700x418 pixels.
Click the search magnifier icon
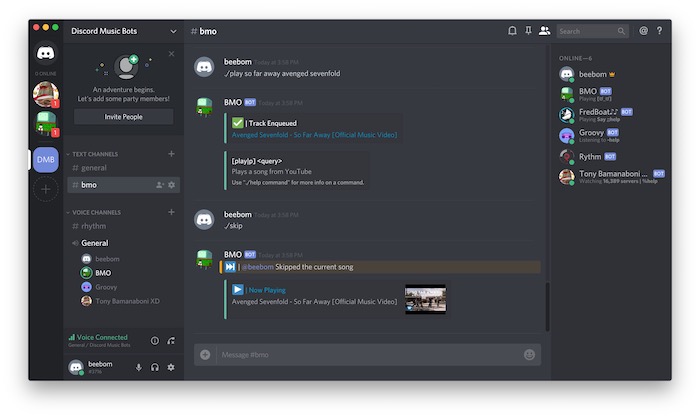[621, 31]
